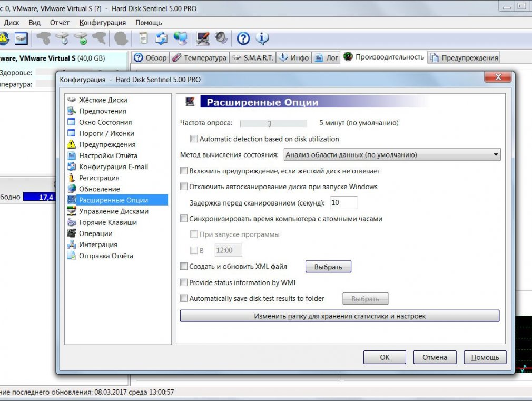Check Отключить автосканирование диска при запуске Windows
Screen dimensions: 532x401
[183, 187]
